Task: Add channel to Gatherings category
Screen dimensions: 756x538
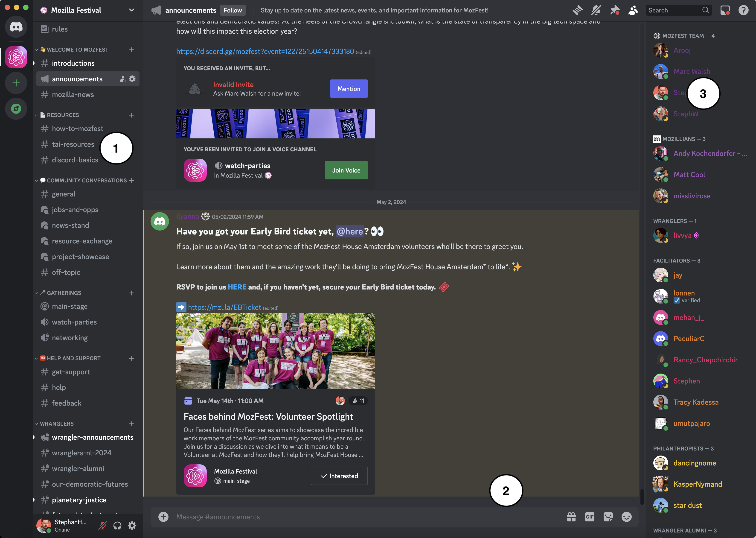Action: click(x=131, y=293)
